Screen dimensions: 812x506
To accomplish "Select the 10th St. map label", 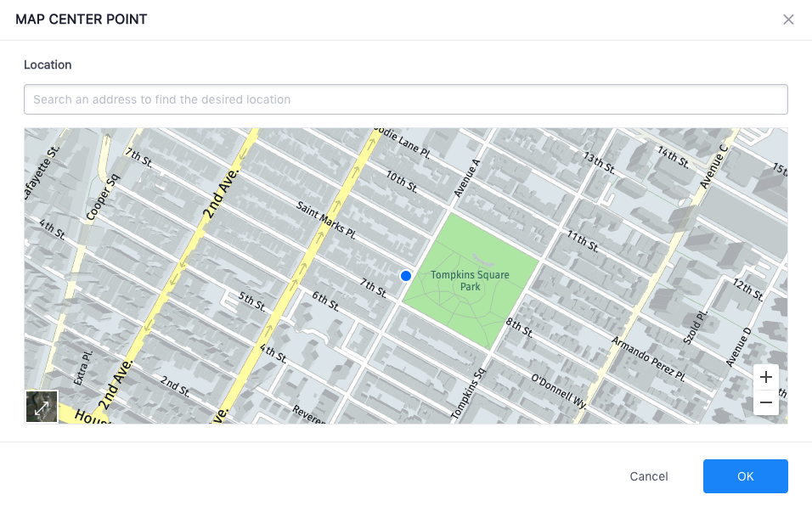I will click(x=402, y=182).
